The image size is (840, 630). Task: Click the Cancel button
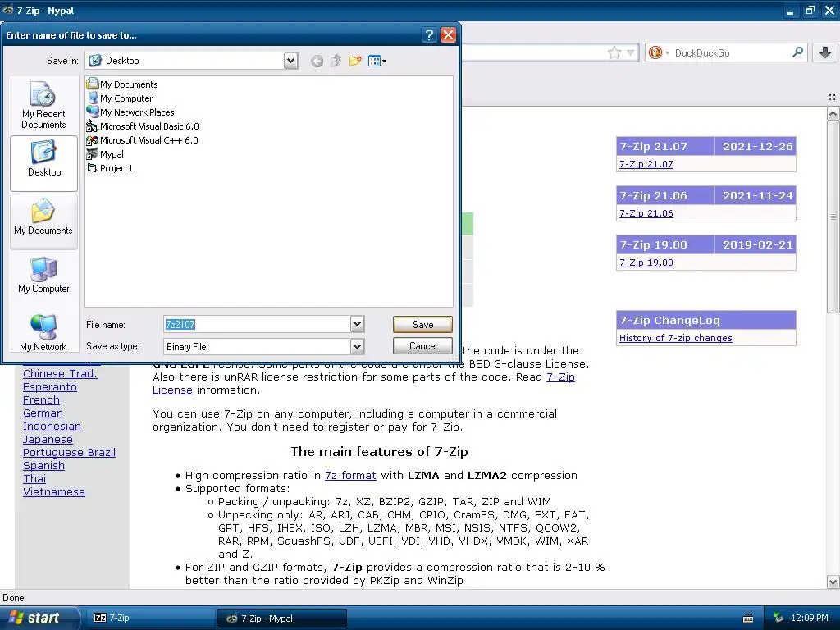click(x=422, y=346)
